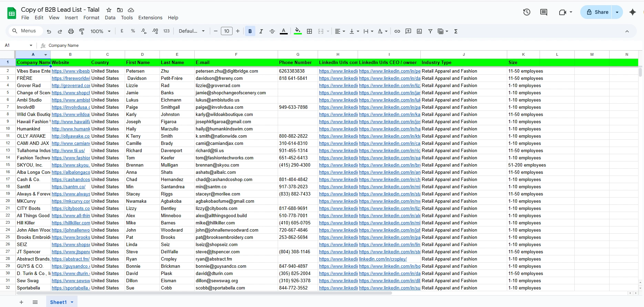Viewport: 644px width, 307px height.
Task: Click the Move to folder icon
Action: tap(120, 10)
